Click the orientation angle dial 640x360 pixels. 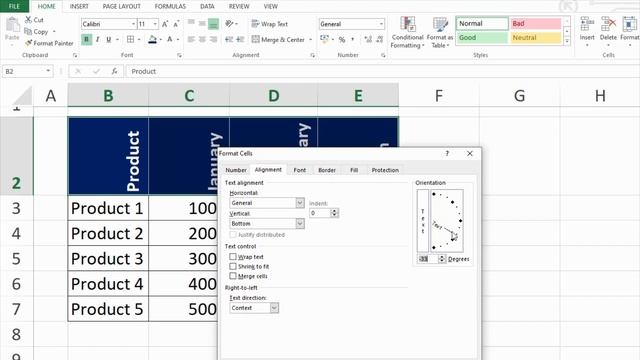click(447, 220)
